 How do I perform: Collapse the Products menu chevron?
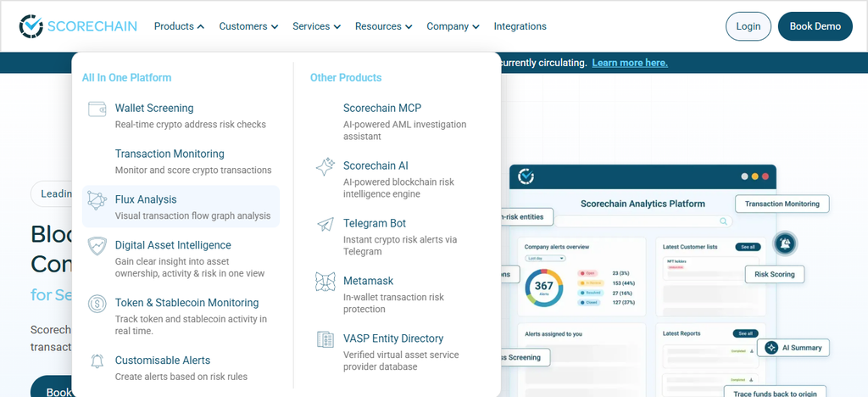click(200, 26)
